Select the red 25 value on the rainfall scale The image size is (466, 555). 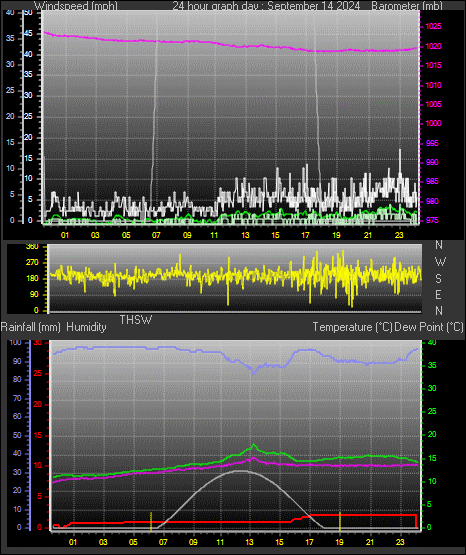pos(38,373)
